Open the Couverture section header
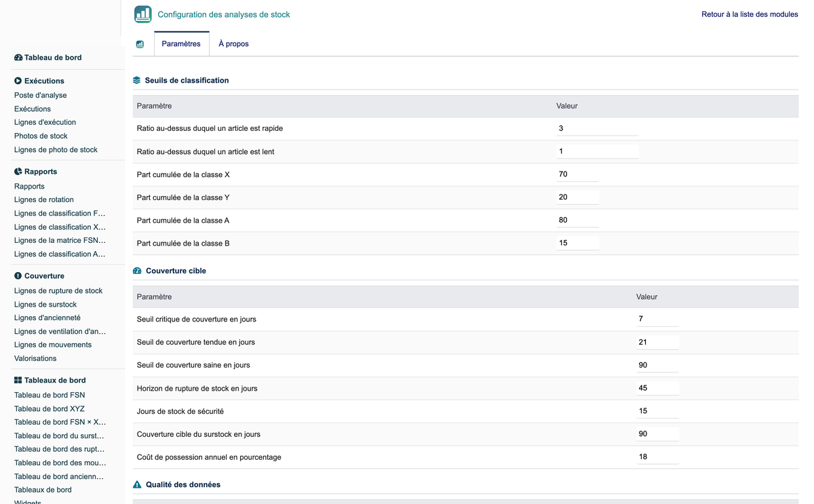 (x=44, y=276)
